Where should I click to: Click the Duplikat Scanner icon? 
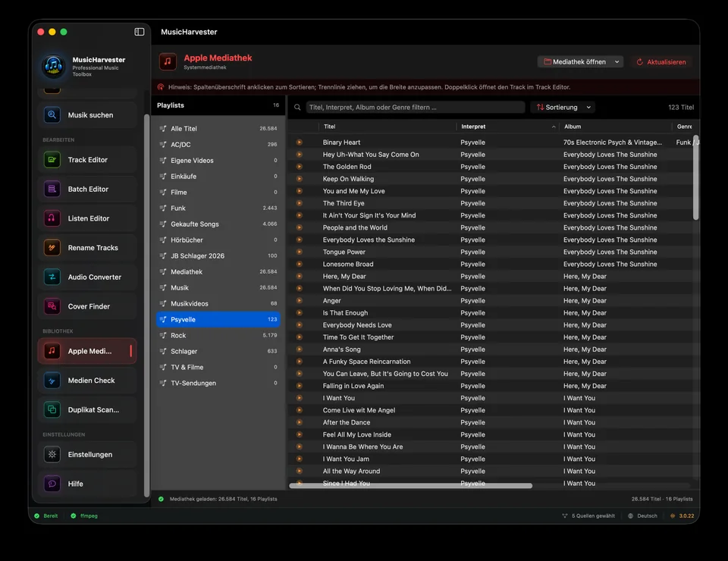tap(52, 409)
